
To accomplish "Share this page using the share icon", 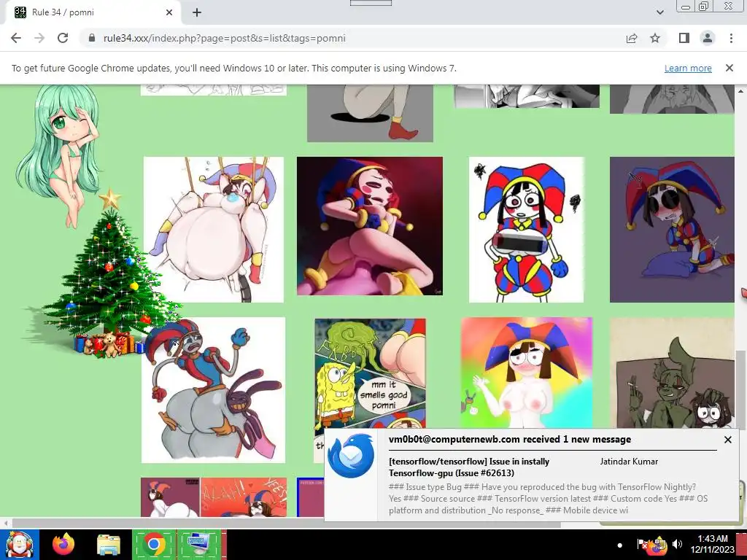I will click(632, 38).
